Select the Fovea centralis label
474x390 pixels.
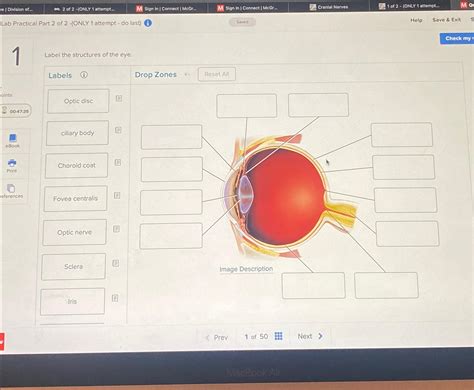click(x=75, y=199)
